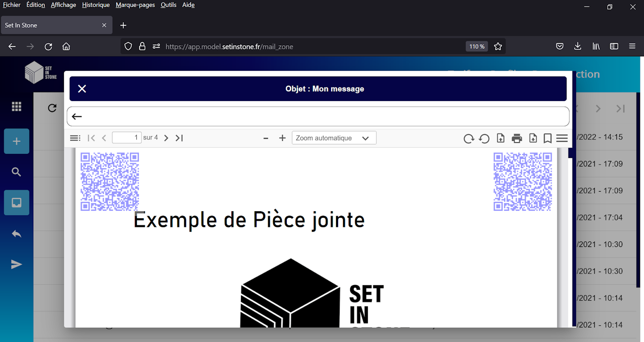Image resolution: width=644 pixels, height=342 pixels.
Task: Rotate the PDF clockwise
Action: (x=468, y=138)
